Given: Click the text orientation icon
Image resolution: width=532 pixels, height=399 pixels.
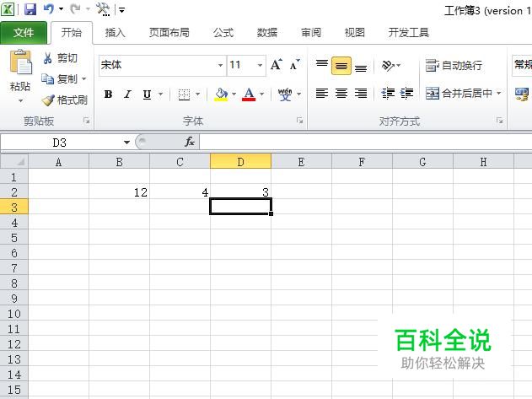Looking at the screenshot, I should (x=388, y=65).
